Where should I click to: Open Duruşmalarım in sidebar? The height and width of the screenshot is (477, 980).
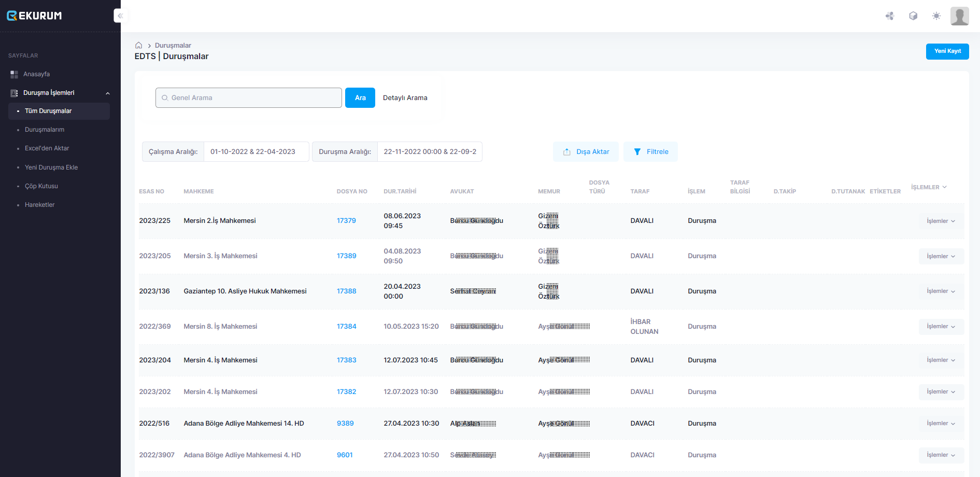[x=45, y=130]
